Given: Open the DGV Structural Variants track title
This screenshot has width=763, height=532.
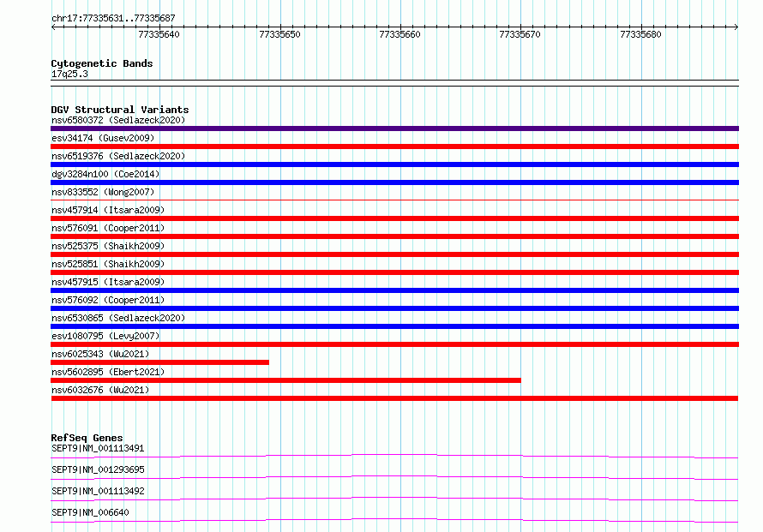Looking at the screenshot, I should click(120, 110).
